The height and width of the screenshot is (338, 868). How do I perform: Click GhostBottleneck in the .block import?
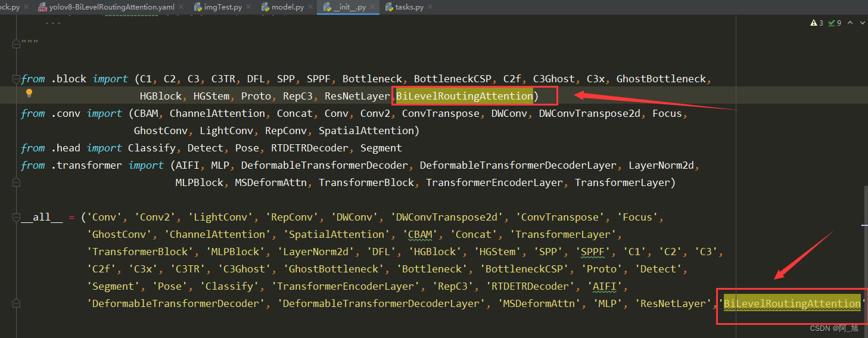tap(661, 79)
